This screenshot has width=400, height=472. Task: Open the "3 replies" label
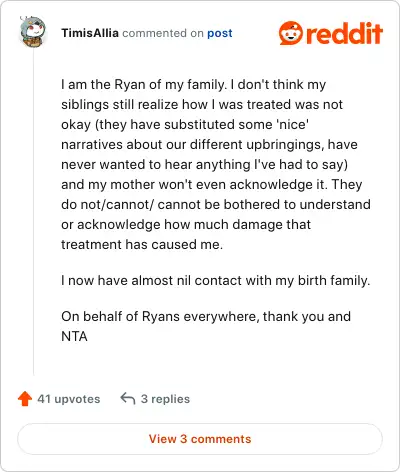click(165, 399)
